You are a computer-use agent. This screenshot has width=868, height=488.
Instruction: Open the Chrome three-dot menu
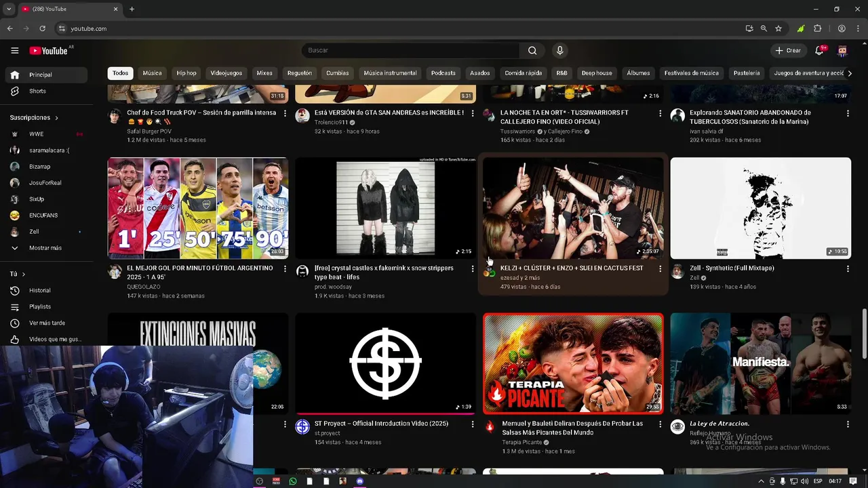coord(859,28)
